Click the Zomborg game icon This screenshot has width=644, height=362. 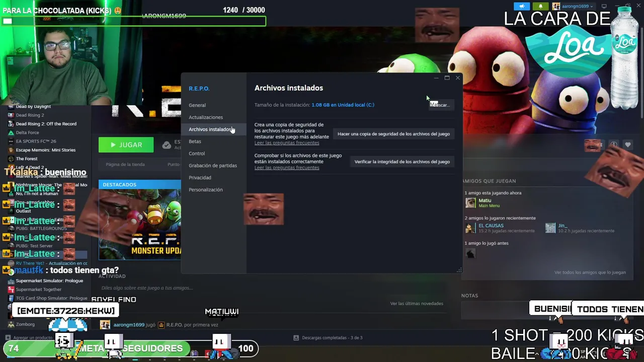click(11, 324)
